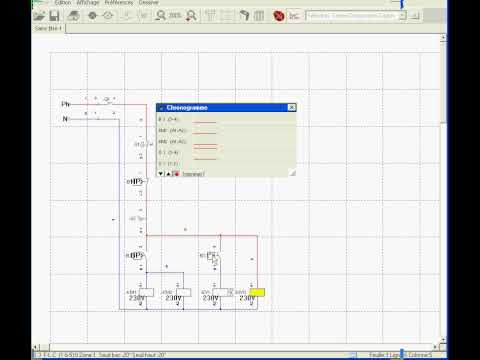Open the Edition menu
This screenshot has height=360, width=480.
point(63,3)
